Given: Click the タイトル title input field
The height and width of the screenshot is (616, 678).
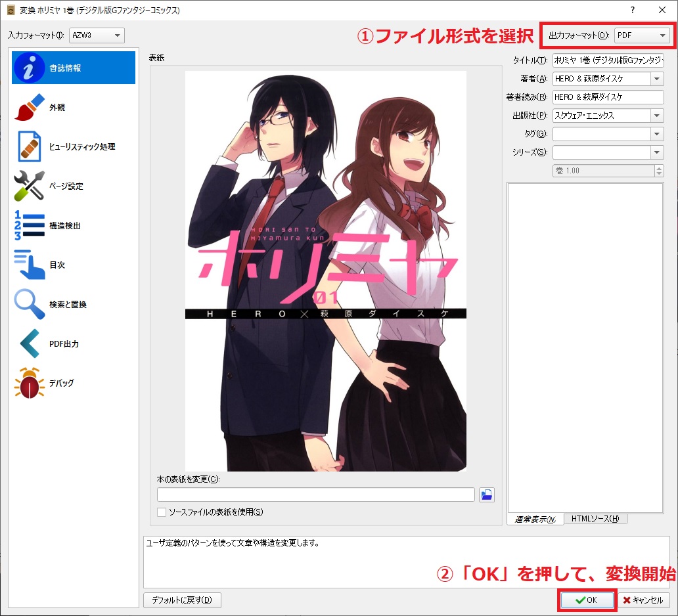Looking at the screenshot, I should click(608, 60).
